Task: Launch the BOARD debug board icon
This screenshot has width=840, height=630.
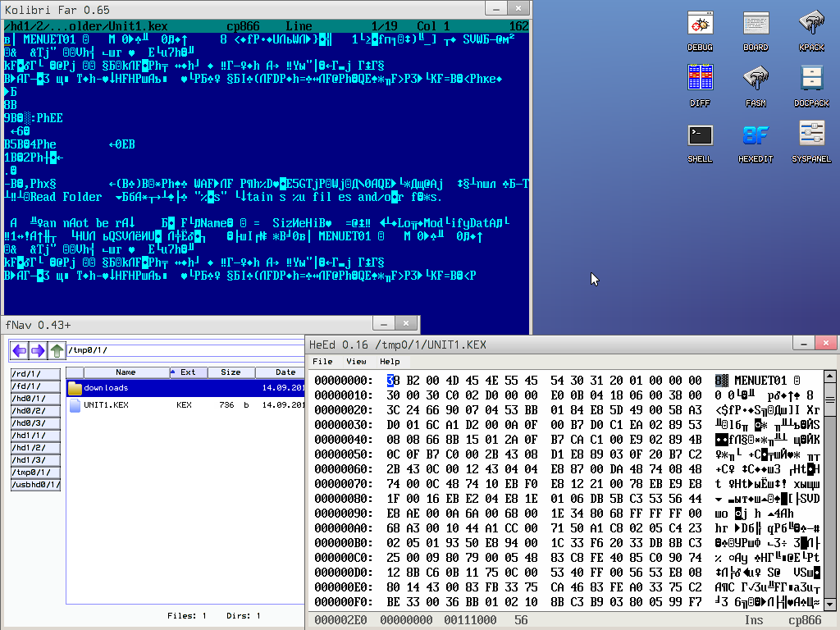Action: point(756,27)
